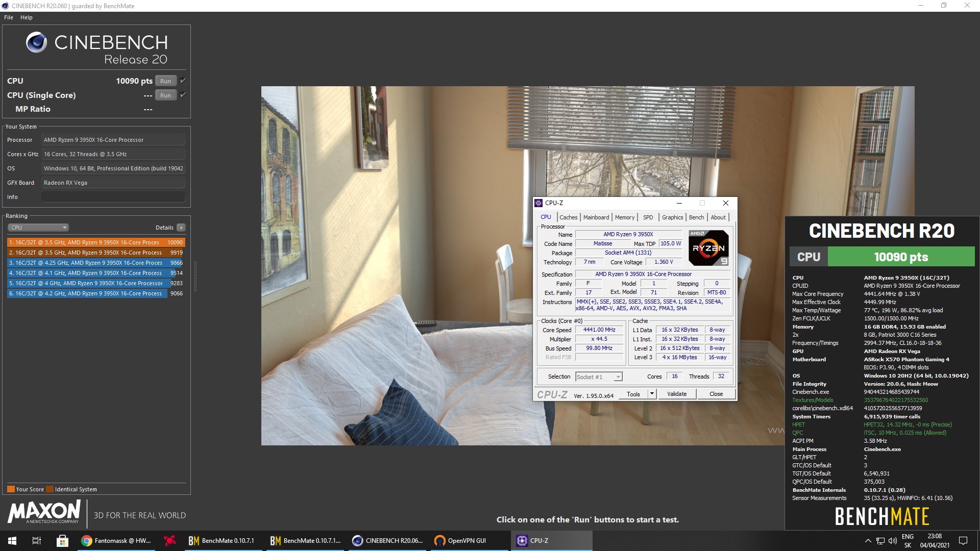Image resolution: width=980 pixels, height=551 pixels.
Task: Click the CPU-Z title bar app icon
Action: tap(538, 203)
